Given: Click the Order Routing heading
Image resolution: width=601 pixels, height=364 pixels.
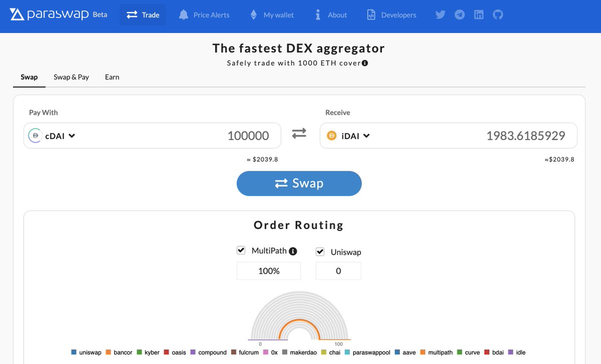Looking at the screenshot, I should [x=299, y=225].
